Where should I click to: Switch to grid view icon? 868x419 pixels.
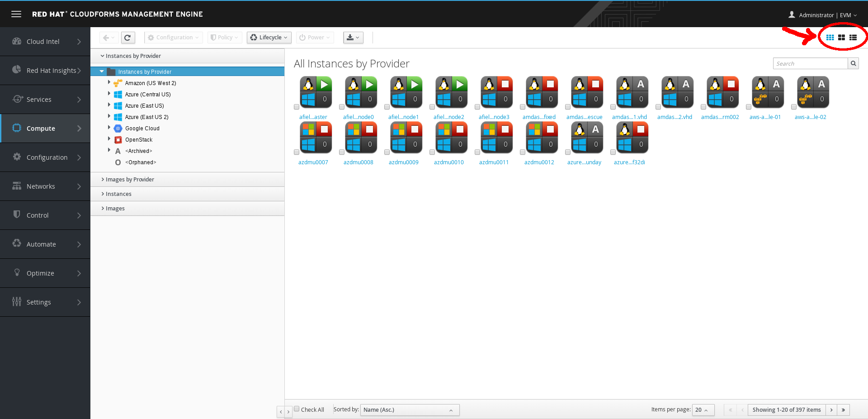coord(830,38)
